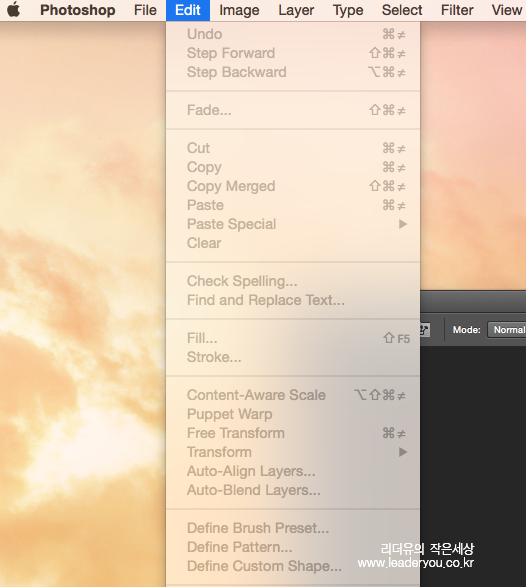Open the Filter menu
The height and width of the screenshot is (587, 526).
pyautogui.click(x=457, y=10)
